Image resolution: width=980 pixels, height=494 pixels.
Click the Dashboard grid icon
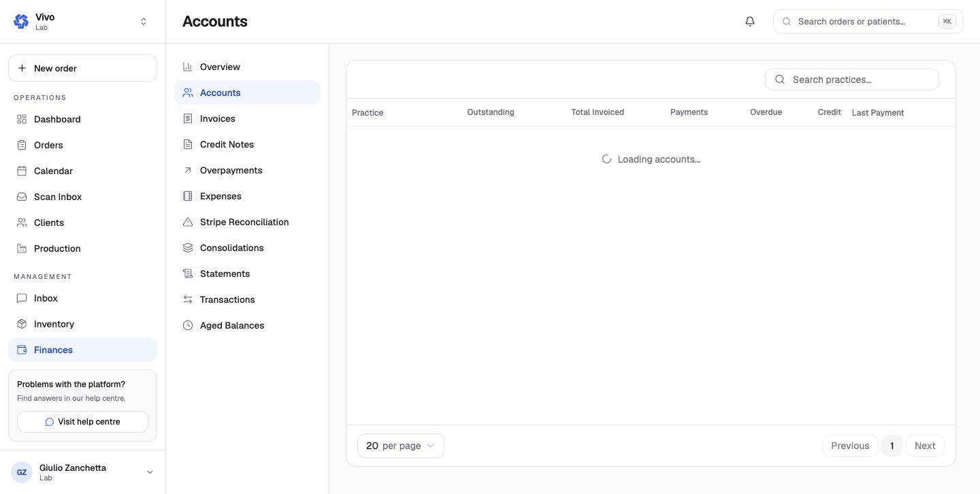pyautogui.click(x=22, y=119)
